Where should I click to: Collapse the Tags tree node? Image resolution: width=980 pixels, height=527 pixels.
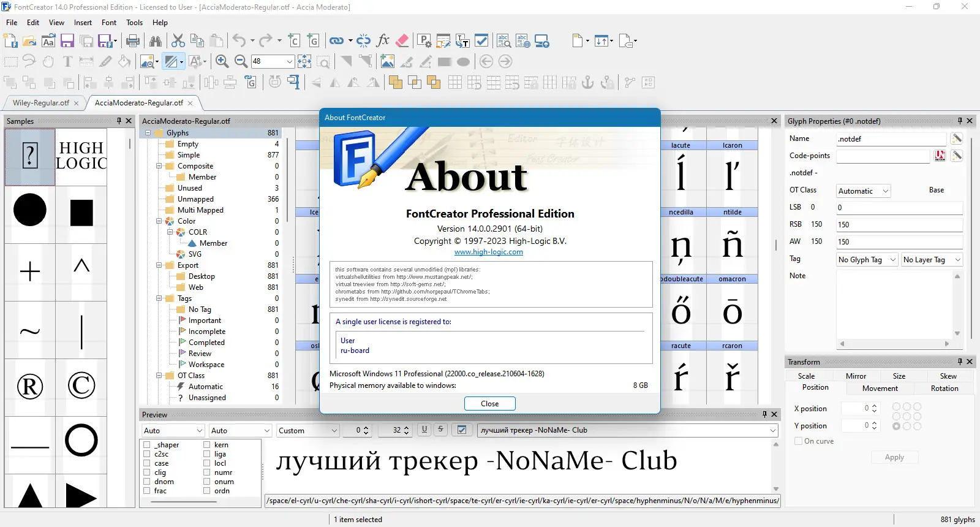[x=159, y=298]
